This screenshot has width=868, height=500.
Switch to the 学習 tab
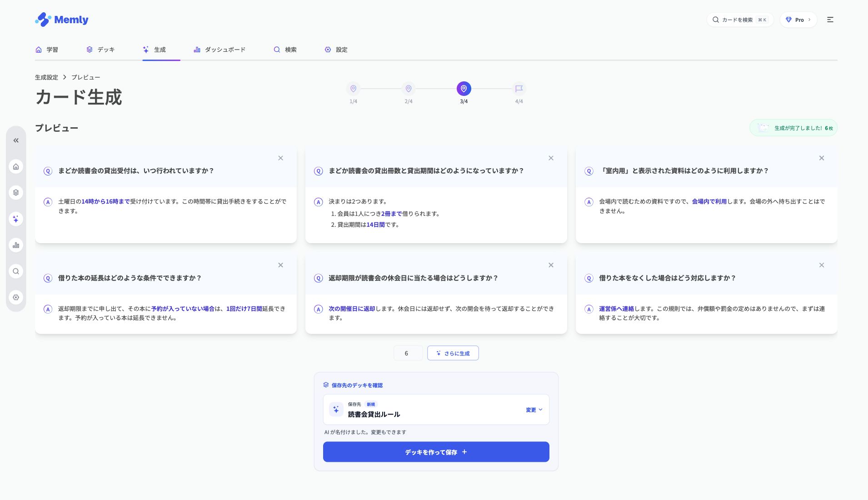pyautogui.click(x=47, y=50)
